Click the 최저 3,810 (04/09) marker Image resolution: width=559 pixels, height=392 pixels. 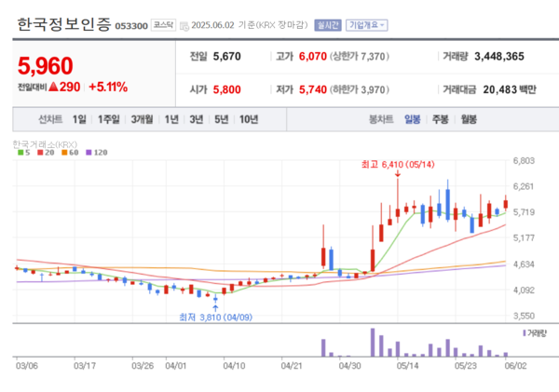point(216,317)
